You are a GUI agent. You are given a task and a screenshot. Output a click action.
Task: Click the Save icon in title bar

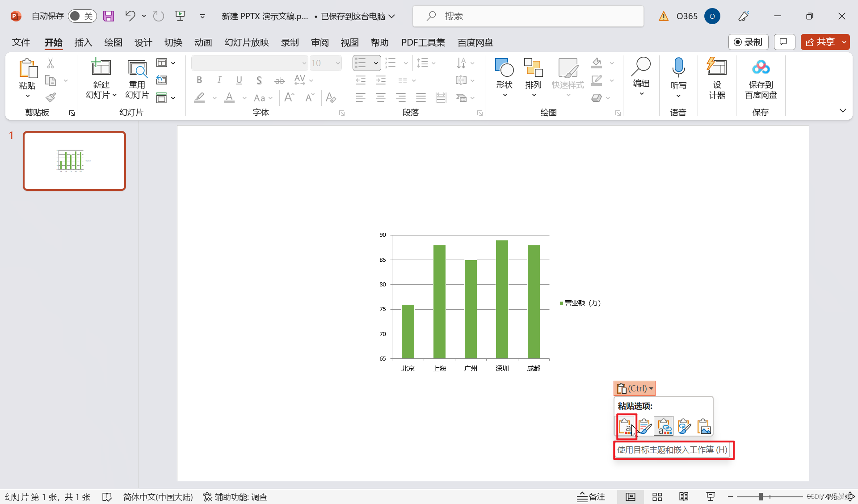[109, 16]
